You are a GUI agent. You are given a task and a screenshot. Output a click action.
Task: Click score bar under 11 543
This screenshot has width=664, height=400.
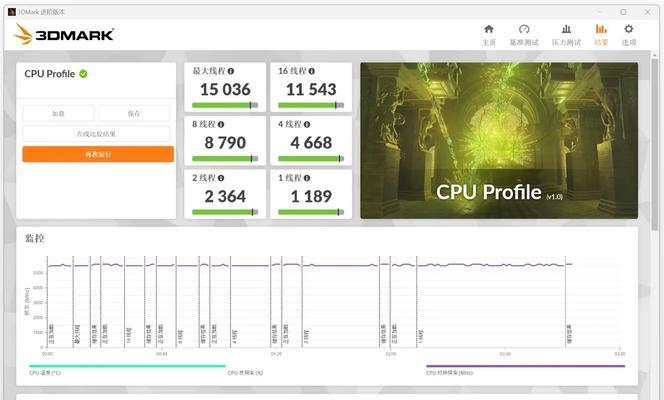311,105
